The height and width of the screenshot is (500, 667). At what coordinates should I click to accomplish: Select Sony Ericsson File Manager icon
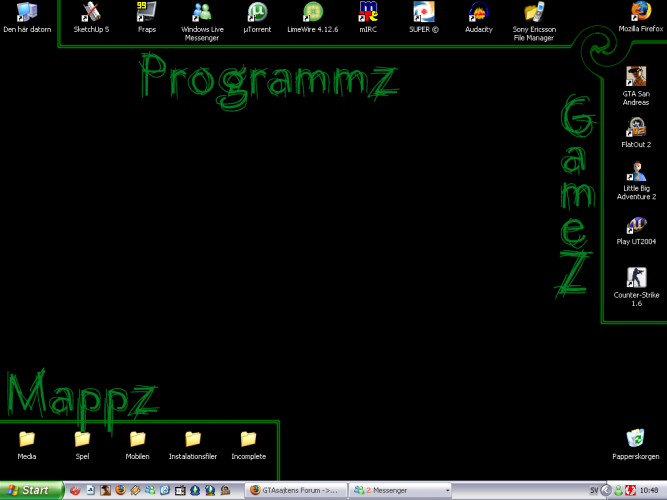[534, 13]
